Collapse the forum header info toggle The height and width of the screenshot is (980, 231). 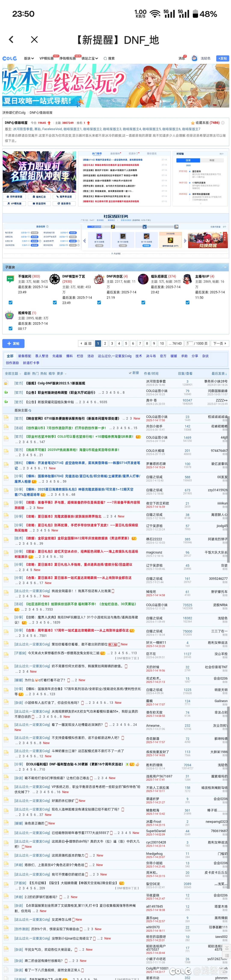tap(223, 123)
